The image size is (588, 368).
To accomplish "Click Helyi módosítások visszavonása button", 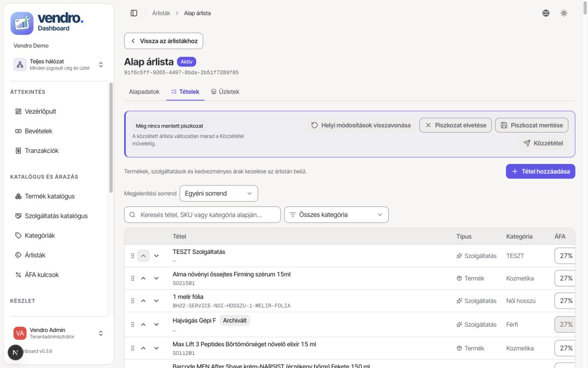I will click(361, 125).
